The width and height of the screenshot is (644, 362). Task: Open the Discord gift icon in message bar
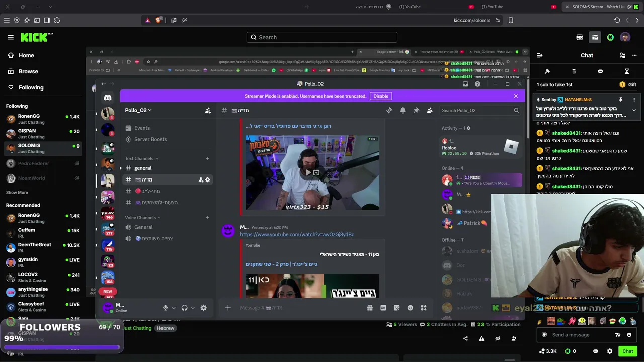tap(370, 308)
